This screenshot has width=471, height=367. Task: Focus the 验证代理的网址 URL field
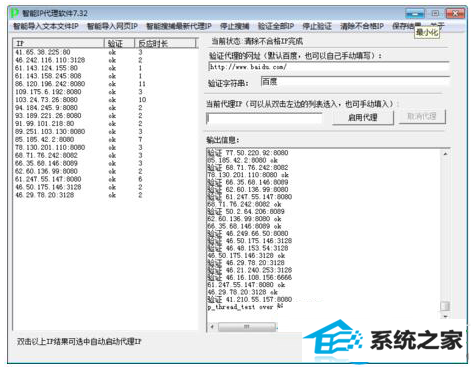pyautogui.click(x=329, y=67)
